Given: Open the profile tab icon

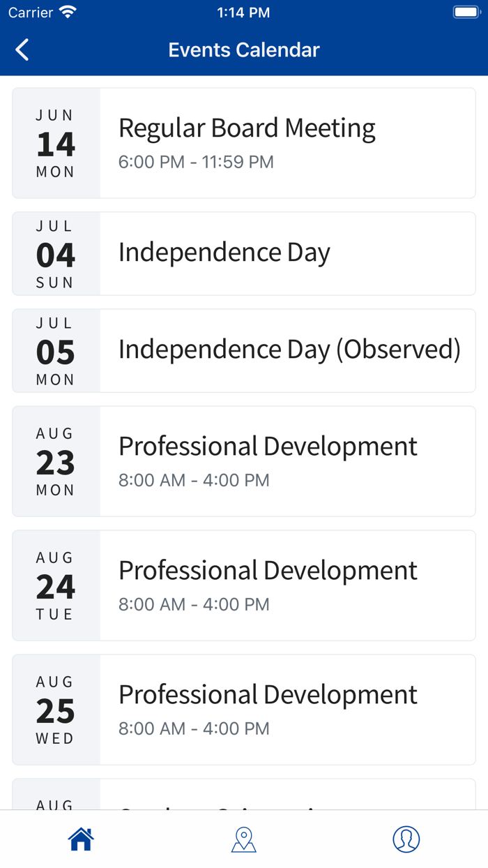Looking at the screenshot, I should click(406, 839).
